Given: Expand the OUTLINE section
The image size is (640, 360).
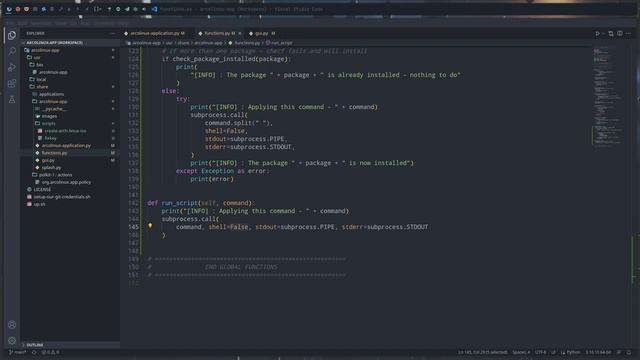Looking at the screenshot, I should [71, 345].
